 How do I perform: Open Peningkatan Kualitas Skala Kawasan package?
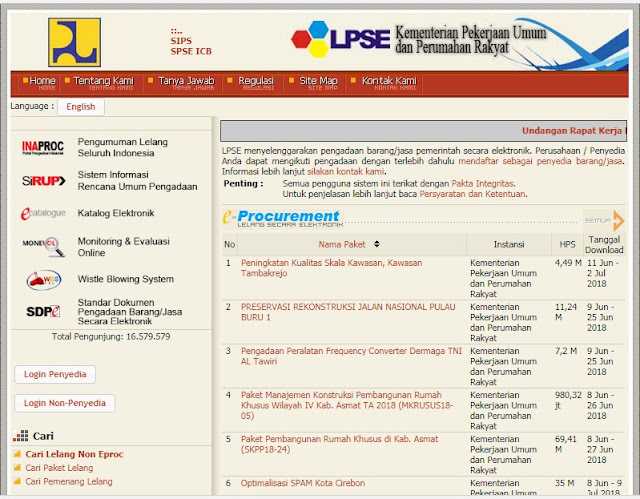[x=331, y=268]
